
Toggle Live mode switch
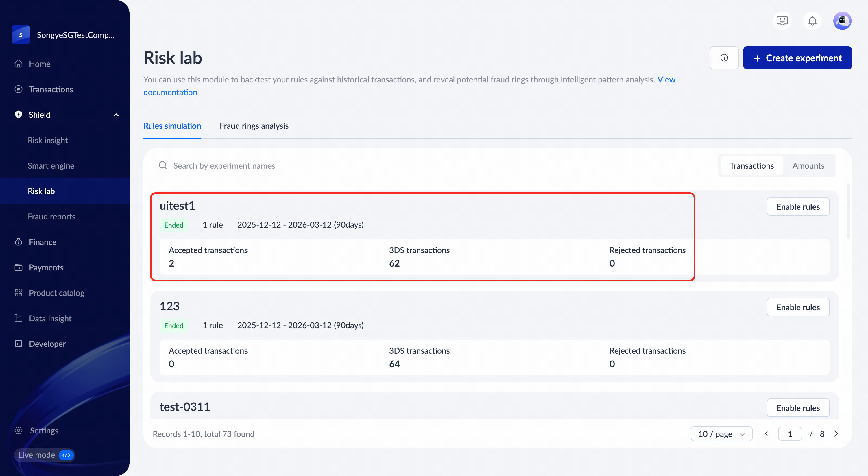click(66, 455)
